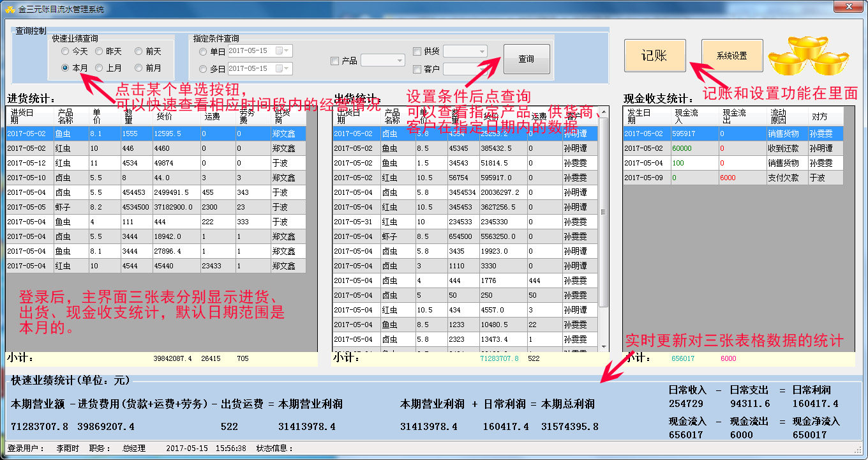
Task: Click the 3627256.5 sales price cell
Action: point(503,207)
